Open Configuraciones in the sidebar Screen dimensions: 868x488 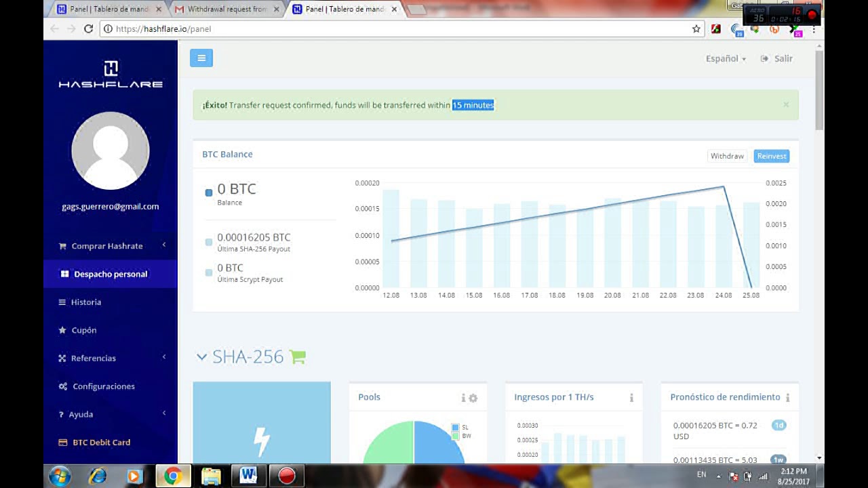(104, 386)
